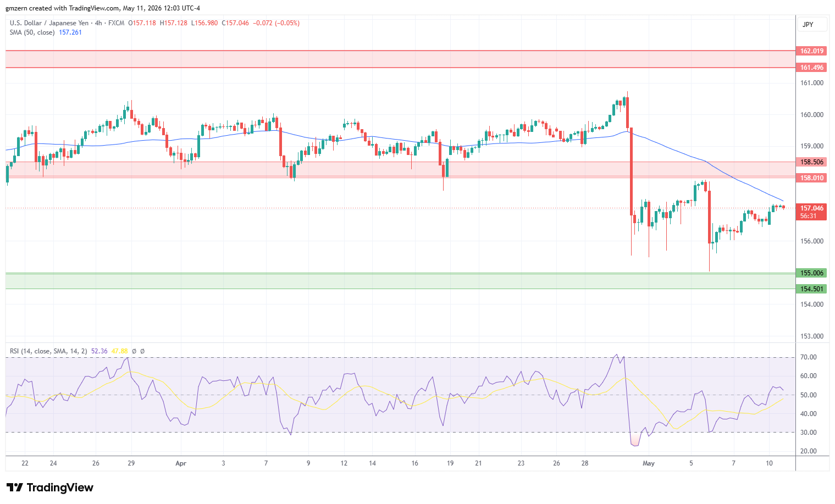Click the 30.00 RSI axis level
Image resolution: width=835 pixels, height=504 pixels.
tap(808, 433)
